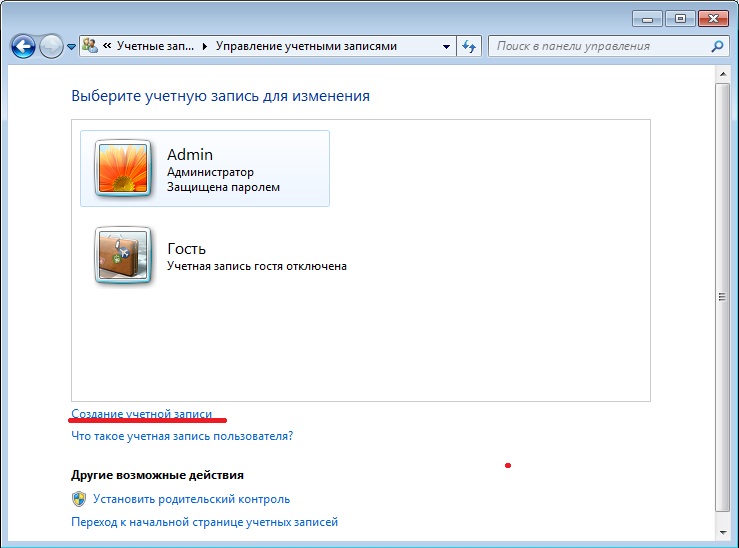The height and width of the screenshot is (548, 739).
Task: Open Переход к начальной странице учетных записей
Action: [204, 522]
